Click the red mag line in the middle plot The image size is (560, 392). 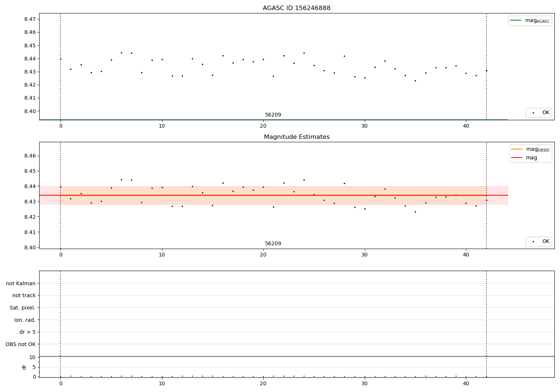pyautogui.click(x=274, y=195)
